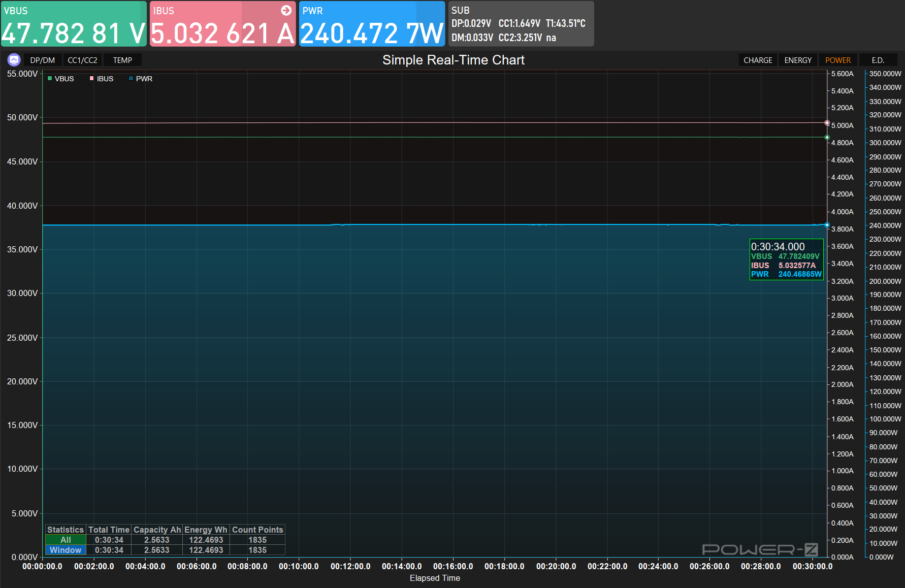Click the arrow icon in IBUS panel
905x588 pixels.
point(286,10)
